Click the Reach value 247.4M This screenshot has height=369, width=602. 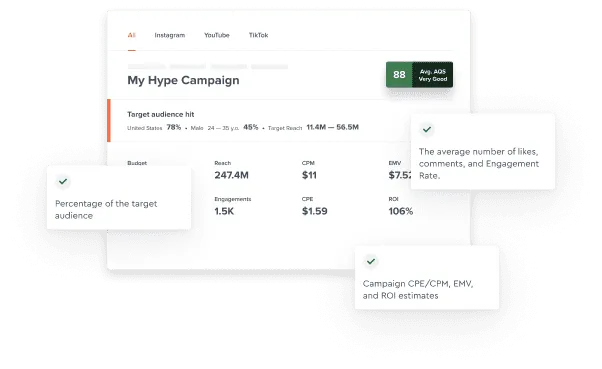click(232, 175)
